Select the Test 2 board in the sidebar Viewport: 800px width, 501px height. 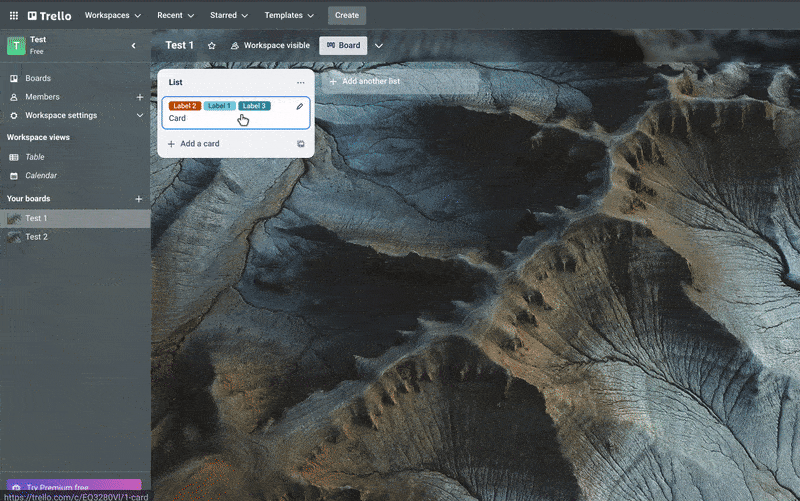(75, 237)
